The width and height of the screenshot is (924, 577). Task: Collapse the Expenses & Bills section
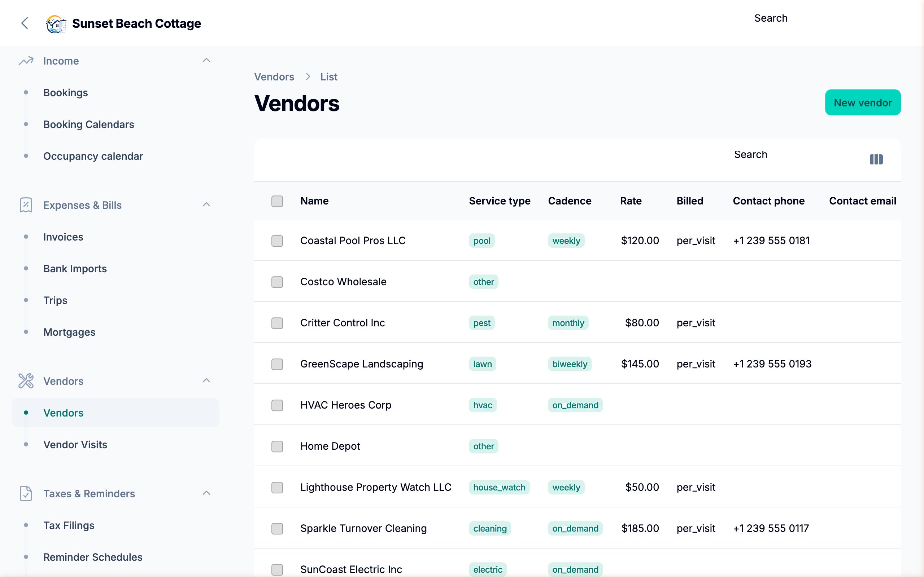click(206, 204)
